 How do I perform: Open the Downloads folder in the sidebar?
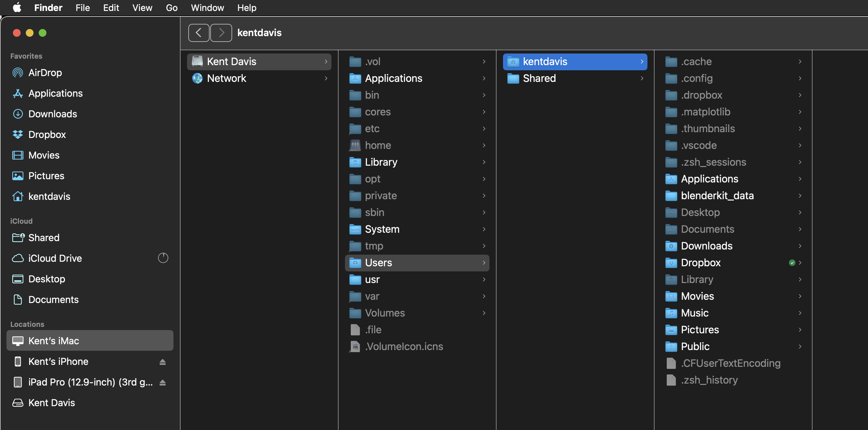pyautogui.click(x=53, y=114)
